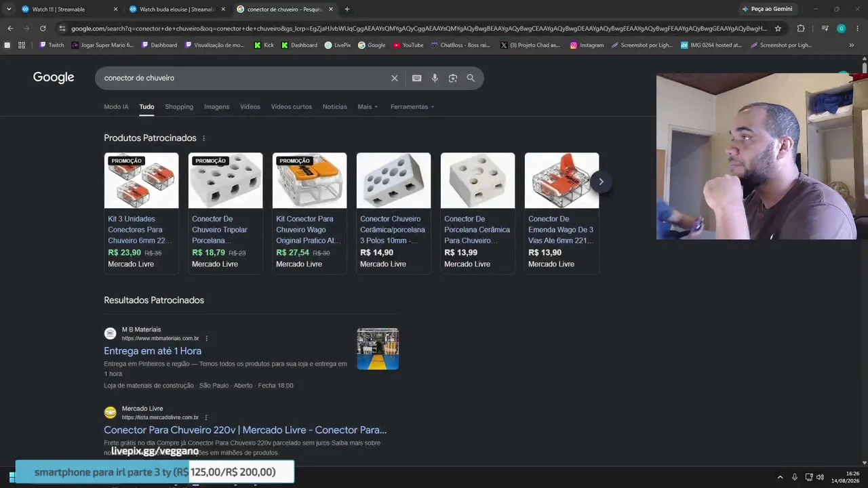Go back to the previous page
This screenshot has width=868, height=488.
tap(10, 28)
